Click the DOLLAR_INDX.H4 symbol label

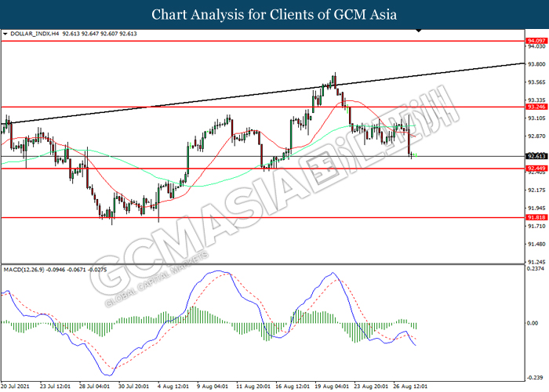tap(35, 34)
